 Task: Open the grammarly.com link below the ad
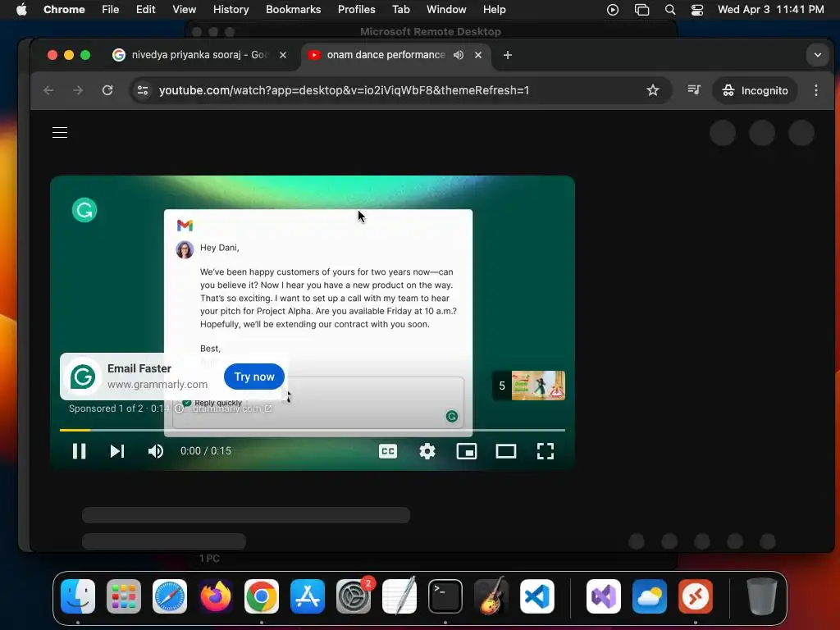[232, 409]
